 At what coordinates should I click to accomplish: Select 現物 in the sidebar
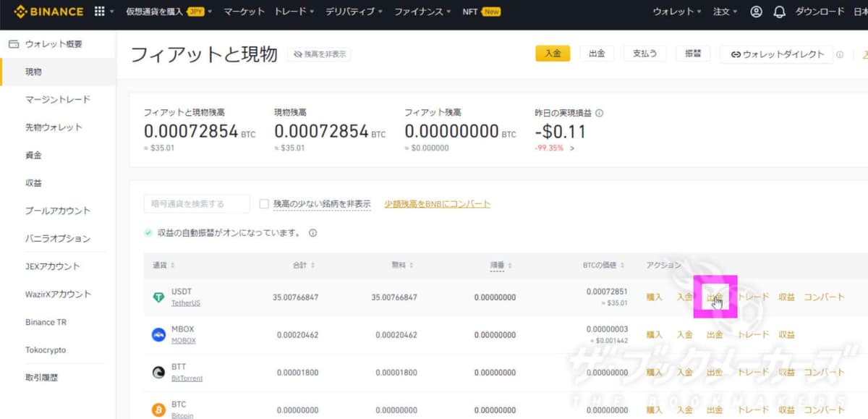58,72
